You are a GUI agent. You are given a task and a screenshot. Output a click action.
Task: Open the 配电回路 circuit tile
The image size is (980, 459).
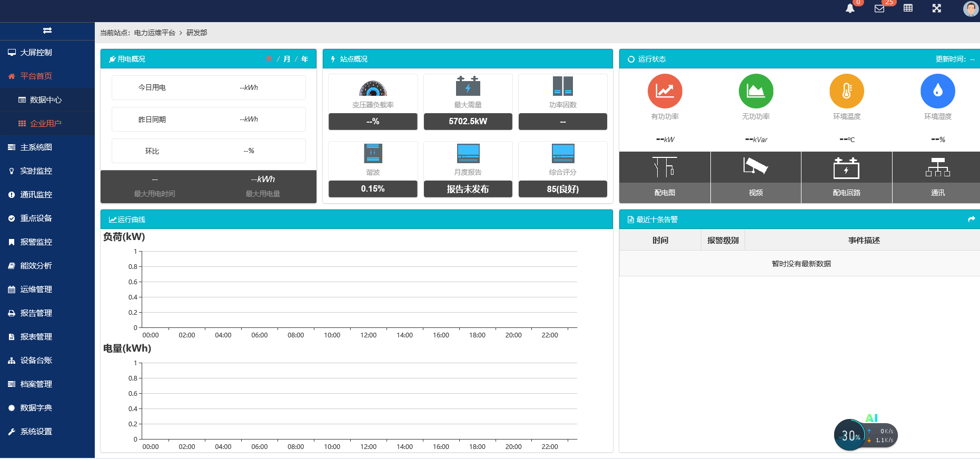[846, 177]
